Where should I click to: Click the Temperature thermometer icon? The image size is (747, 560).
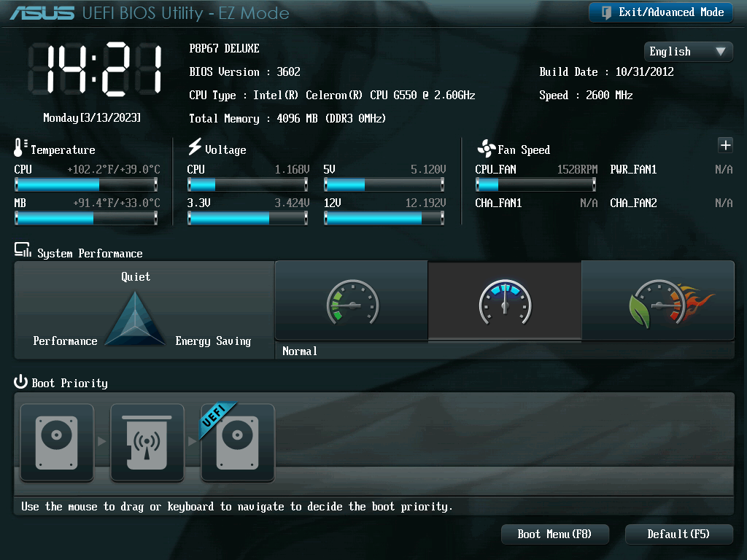click(x=20, y=147)
